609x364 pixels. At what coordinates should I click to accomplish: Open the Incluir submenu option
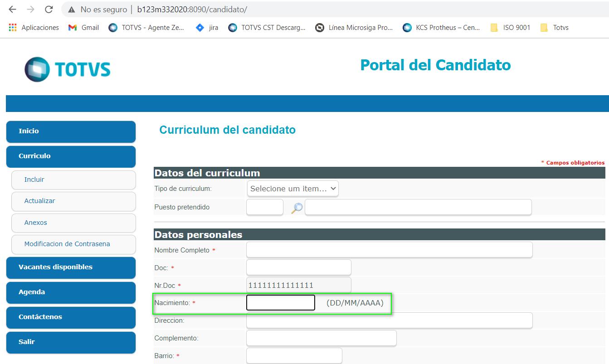tap(73, 180)
